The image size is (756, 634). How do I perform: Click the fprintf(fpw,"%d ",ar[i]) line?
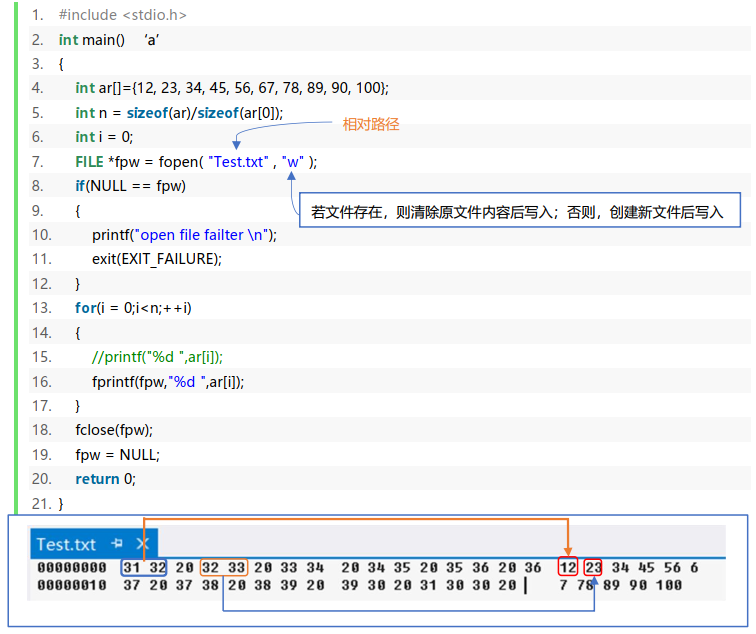pos(168,382)
